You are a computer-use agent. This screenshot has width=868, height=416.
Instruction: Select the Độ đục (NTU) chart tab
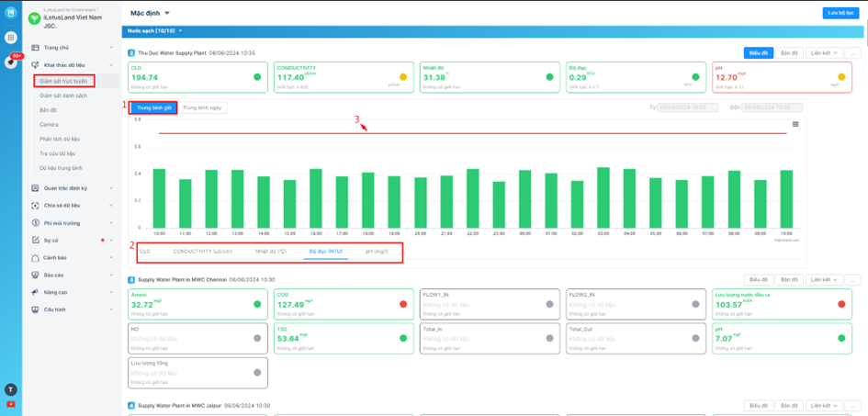click(325, 251)
